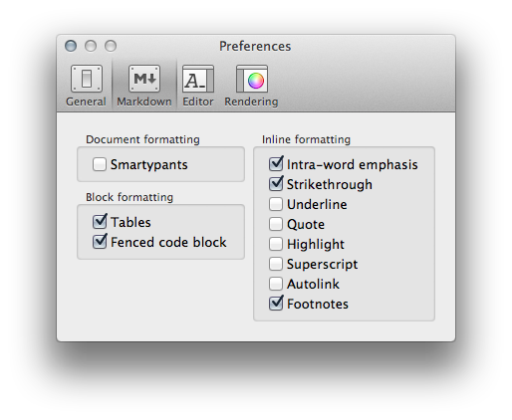Close the Preferences window
512x420 pixels.
(x=71, y=46)
